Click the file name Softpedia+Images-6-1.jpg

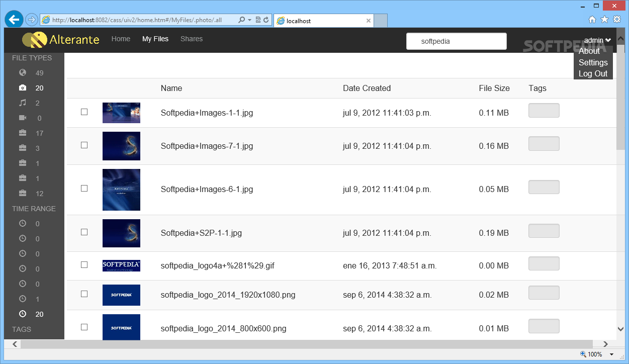[207, 189]
